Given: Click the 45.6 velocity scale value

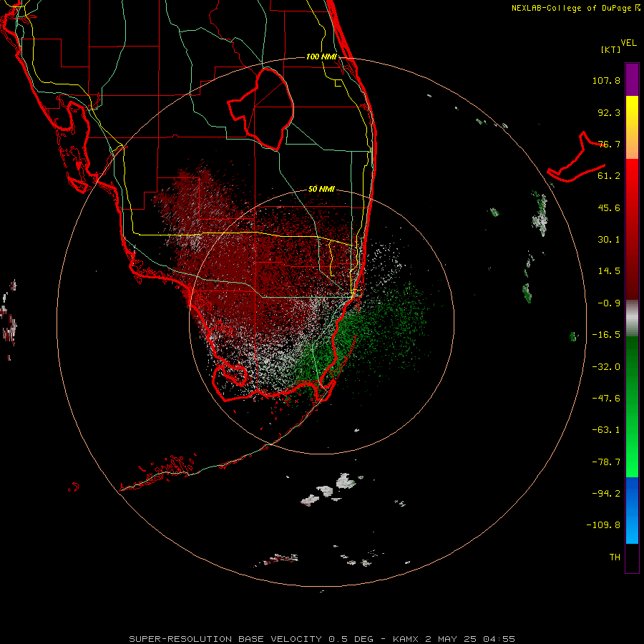Looking at the screenshot, I should coord(609,208).
